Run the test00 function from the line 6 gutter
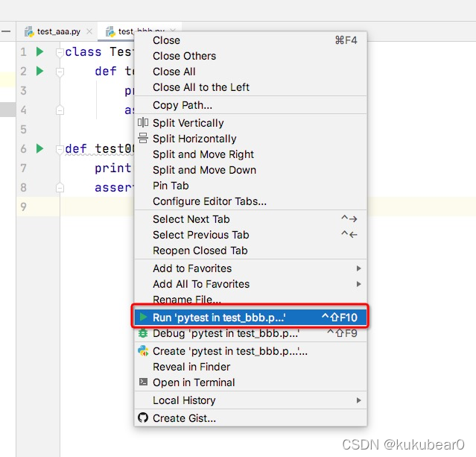The width and height of the screenshot is (476, 457). pos(39,148)
